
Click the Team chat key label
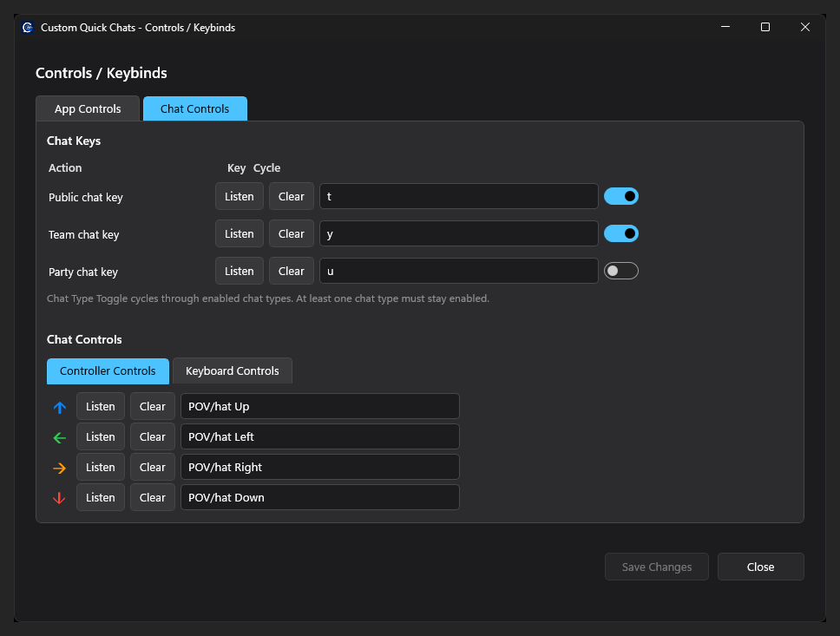(x=83, y=234)
